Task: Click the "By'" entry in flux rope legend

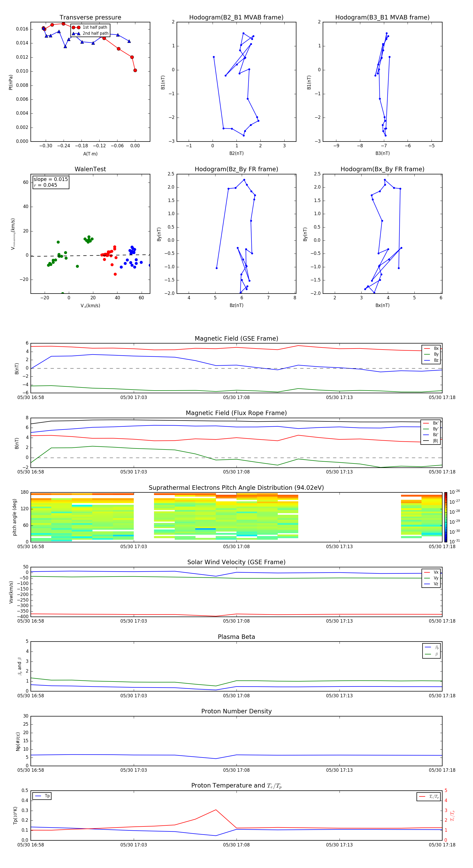Action: click(x=431, y=429)
